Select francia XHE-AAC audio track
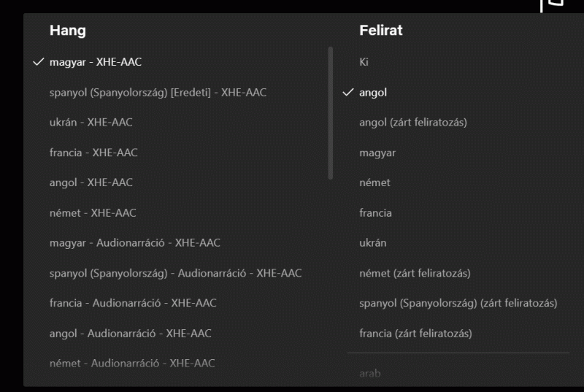This screenshot has height=392, width=584. 93,153
